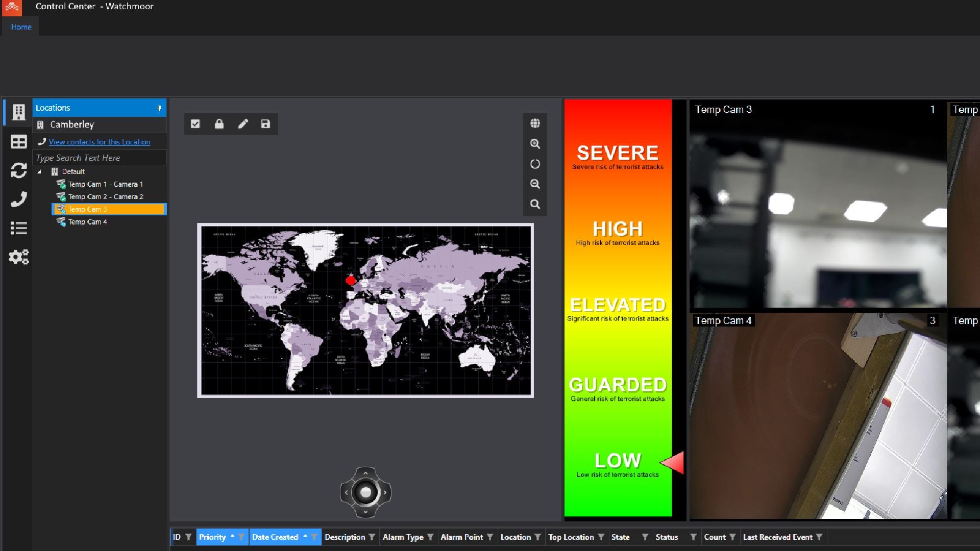Click the red threat level arrow beside LOW
Screen dimensions: 980x551
point(672,463)
